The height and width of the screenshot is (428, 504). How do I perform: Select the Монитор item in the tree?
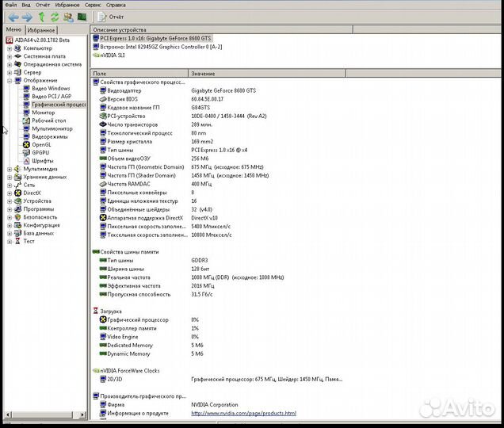pos(44,113)
